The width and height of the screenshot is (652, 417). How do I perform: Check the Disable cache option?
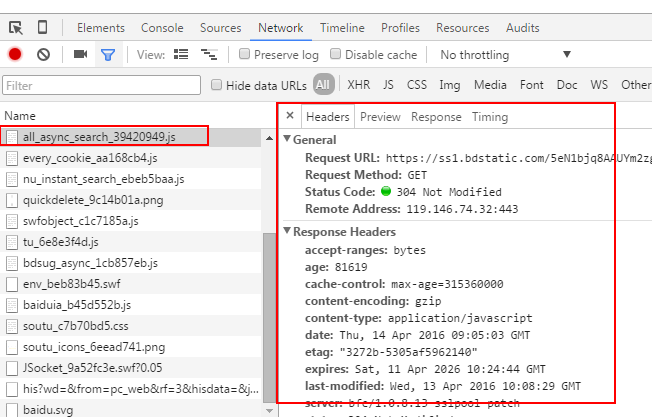(336, 55)
